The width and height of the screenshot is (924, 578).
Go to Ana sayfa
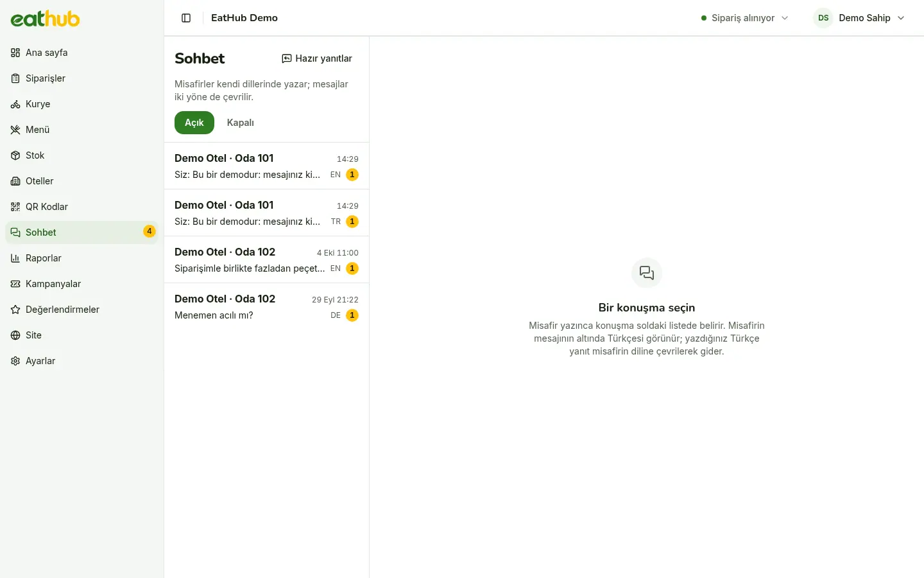click(82, 53)
